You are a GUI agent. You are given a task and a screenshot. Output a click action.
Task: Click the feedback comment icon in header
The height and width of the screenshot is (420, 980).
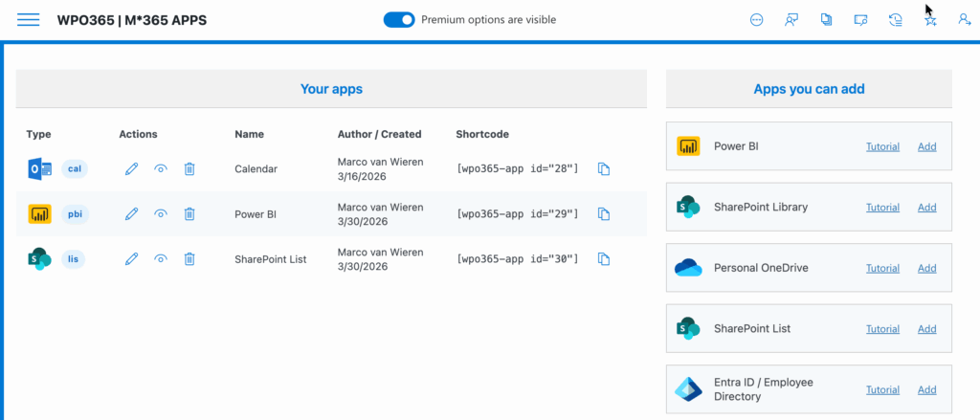(861, 20)
